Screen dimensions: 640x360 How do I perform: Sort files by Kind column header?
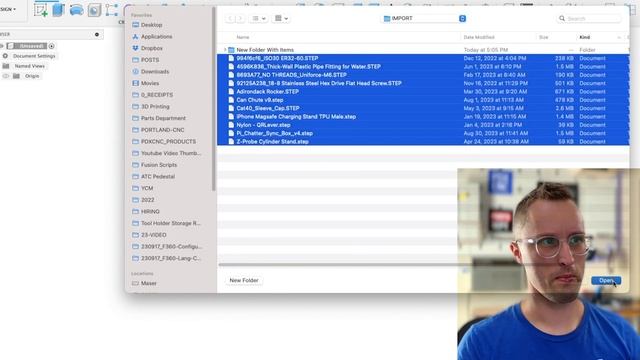pos(584,37)
